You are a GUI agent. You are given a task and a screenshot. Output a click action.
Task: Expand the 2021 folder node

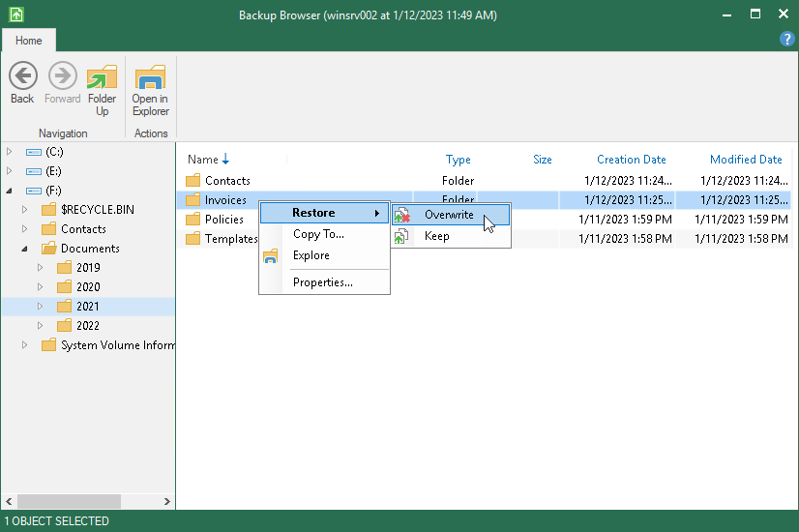(40, 307)
